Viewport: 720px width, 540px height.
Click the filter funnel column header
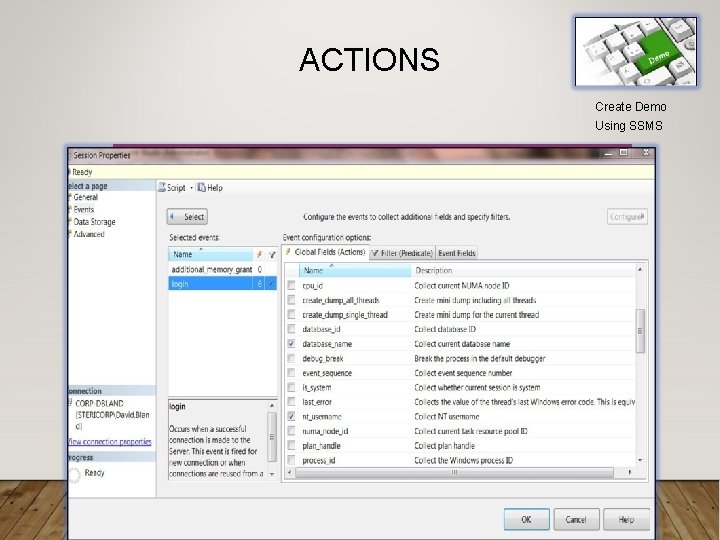pyautogui.click(x=272, y=254)
